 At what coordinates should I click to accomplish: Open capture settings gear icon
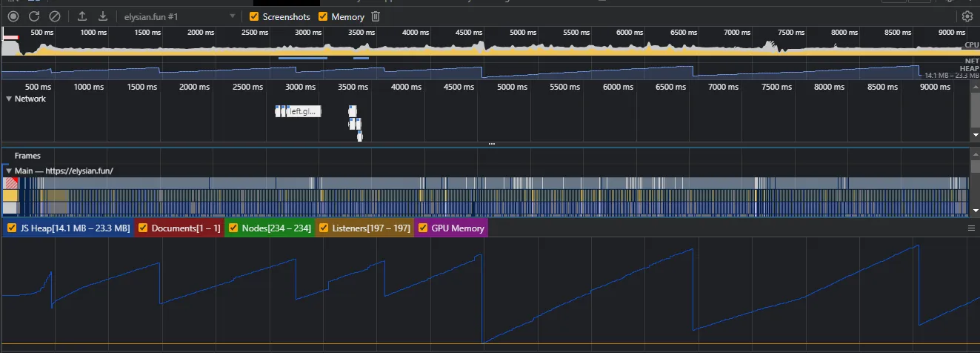coord(967,16)
